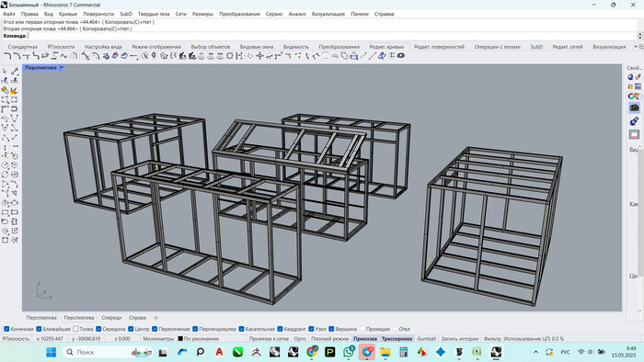Open the yellow folder icon in right panel
644x362 pixels.
(630, 86)
